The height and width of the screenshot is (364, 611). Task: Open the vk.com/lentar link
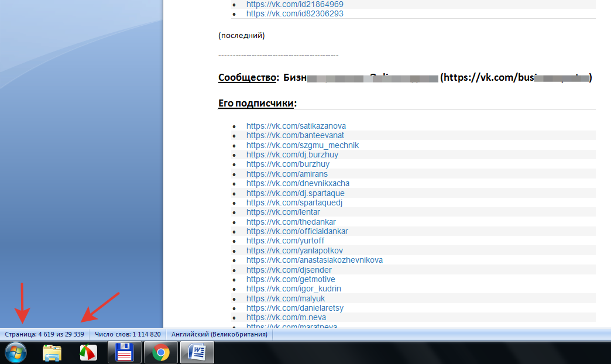[x=283, y=212]
